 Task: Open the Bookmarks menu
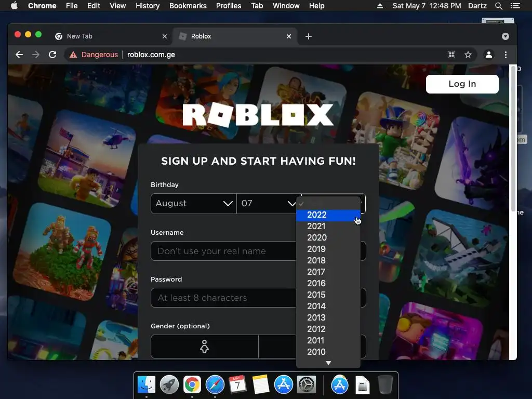[x=188, y=6]
